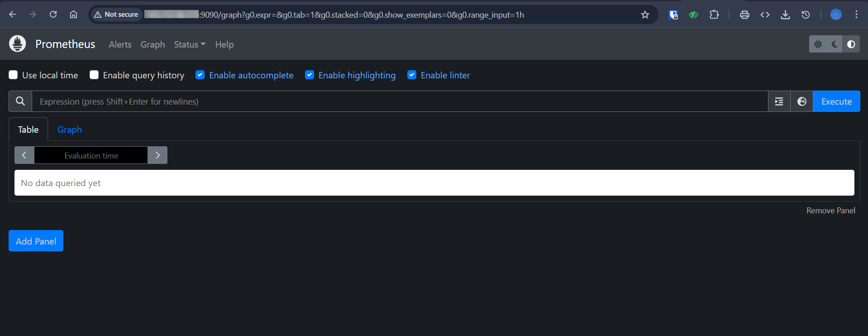
Task: Expand the Status dropdown menu
Action: (190, 44)
